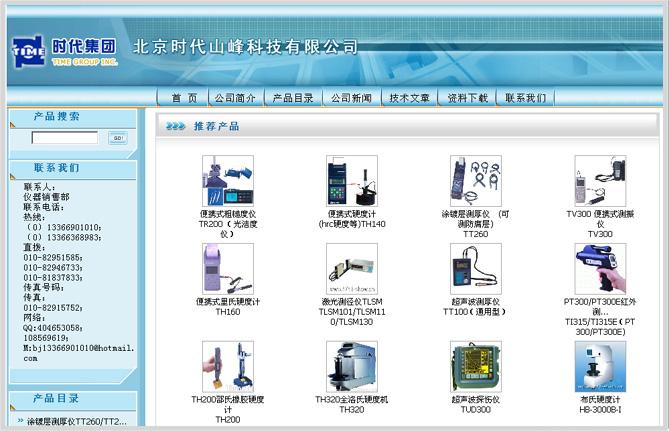669x431 pixels.
Task: Open TV300 vibration meter image
Action: click(x=600, y=181)
